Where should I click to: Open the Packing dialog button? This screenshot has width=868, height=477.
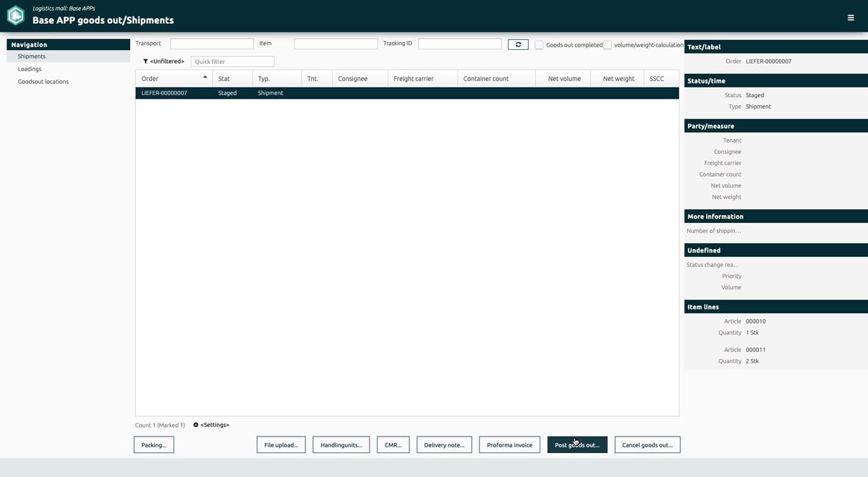pos(153,444)
